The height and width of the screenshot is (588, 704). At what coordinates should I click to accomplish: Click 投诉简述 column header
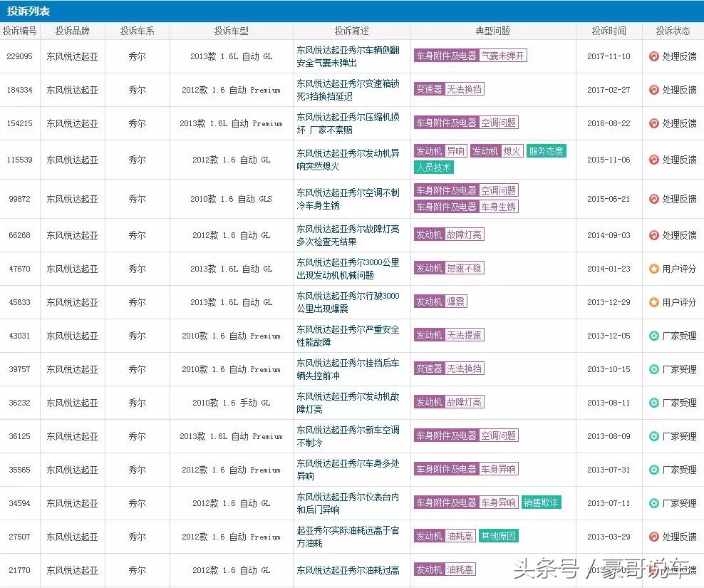(x=351, y=31)
